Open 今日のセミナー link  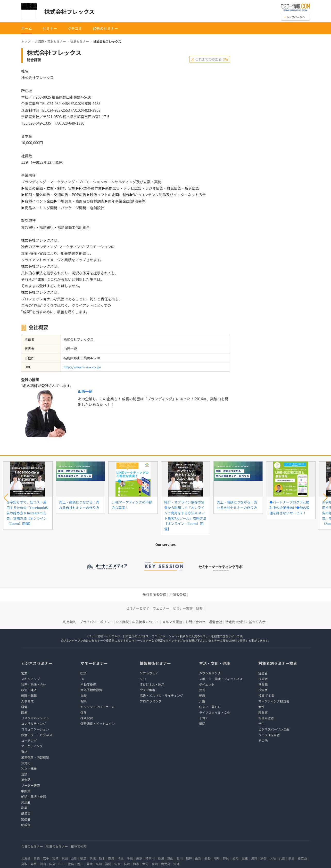tap(32, 846)
